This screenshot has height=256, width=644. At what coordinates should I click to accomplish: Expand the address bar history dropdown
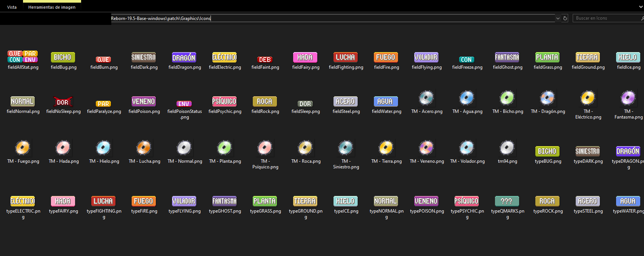558,18
